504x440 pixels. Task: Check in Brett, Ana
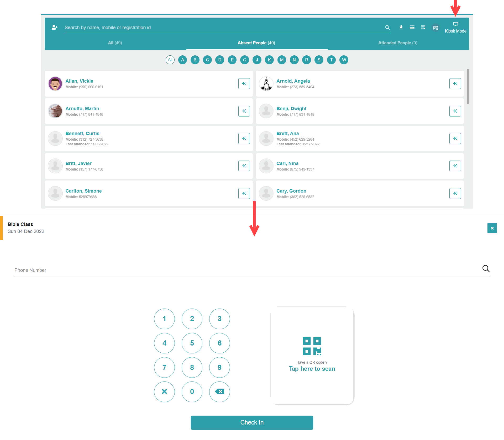(x=455, y=138)
